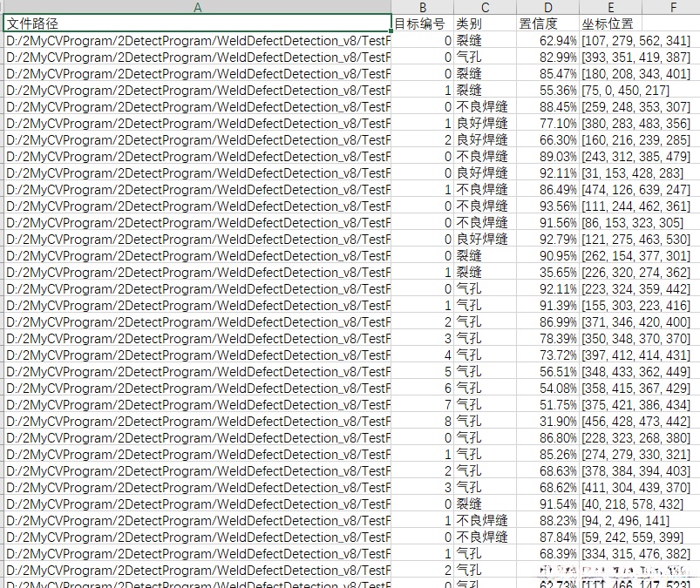Screen dimensions: 700x588
Task: Click coordinates cell [348, 433, 362, 449]
Action: tap(636, 372)
